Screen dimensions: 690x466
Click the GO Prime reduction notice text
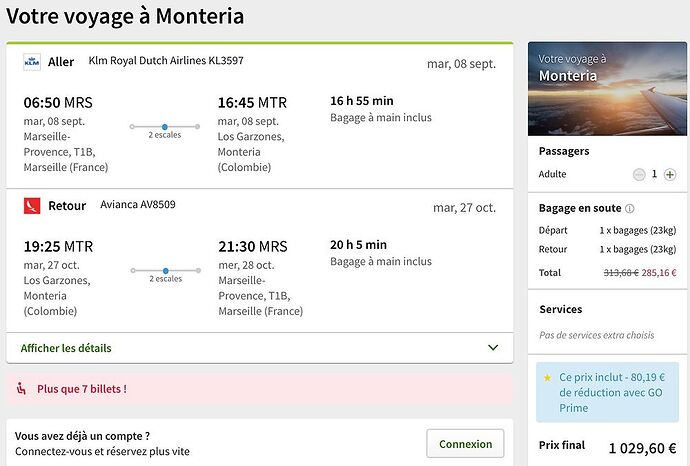pyautogui.click(x=612, y=393)
